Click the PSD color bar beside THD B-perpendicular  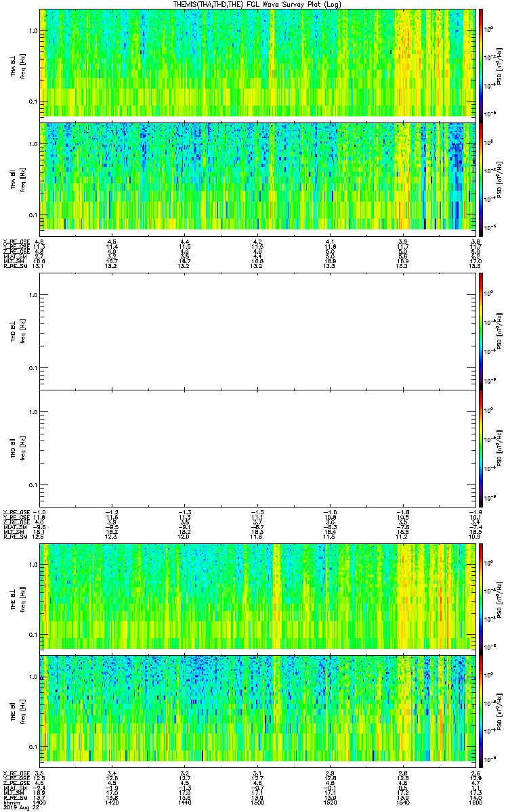coord(482,331)
